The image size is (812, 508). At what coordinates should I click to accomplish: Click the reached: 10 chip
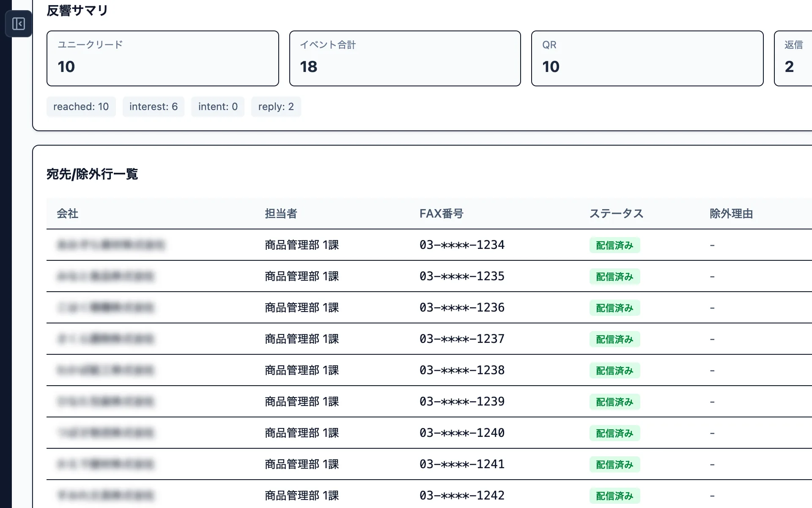click(x=81, y=107)
